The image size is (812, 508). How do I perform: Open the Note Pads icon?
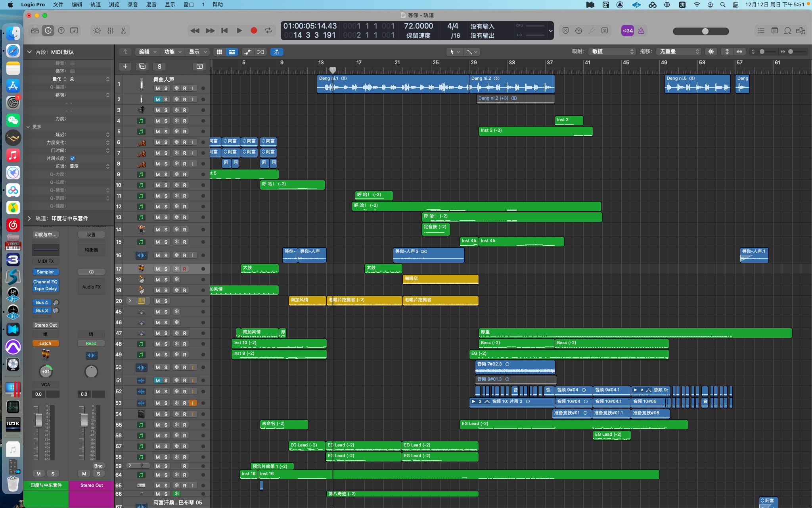(x=774, y=31)
